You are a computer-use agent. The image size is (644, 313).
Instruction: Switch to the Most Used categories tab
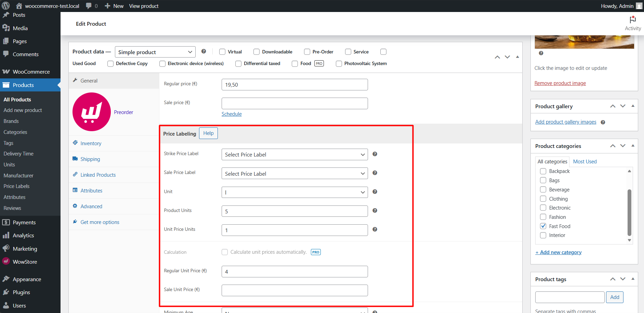(x=584, y=161)
